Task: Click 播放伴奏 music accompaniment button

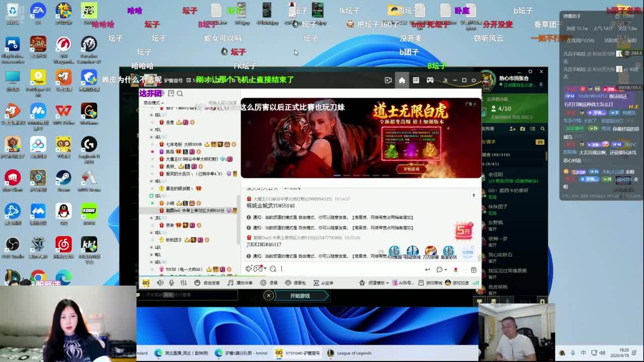Action: pos(240,283)
